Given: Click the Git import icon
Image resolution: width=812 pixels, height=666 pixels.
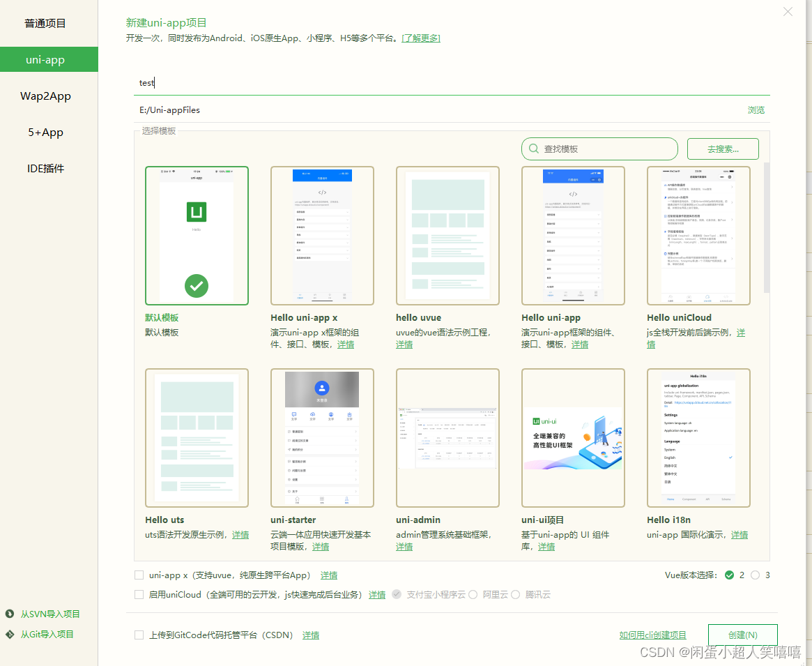Looking at the screenshot, I should click(10, 634).
